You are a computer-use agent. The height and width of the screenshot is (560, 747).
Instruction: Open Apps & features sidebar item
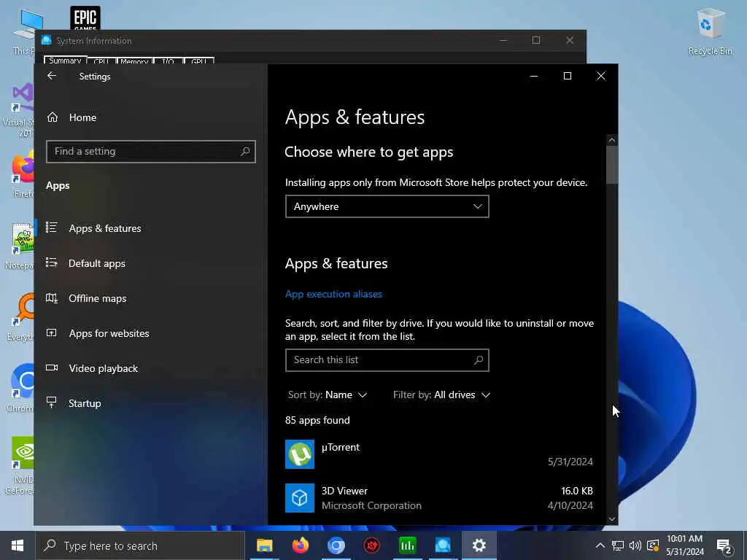[x=105, y=228]
